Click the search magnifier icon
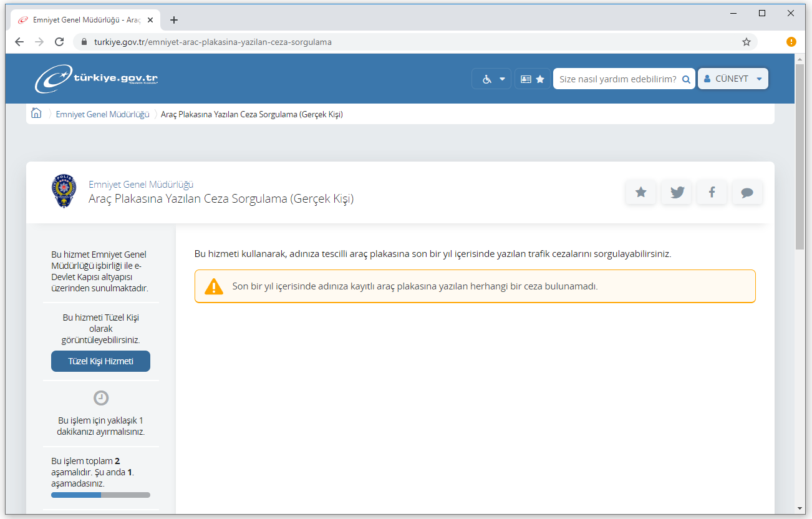This screenshot has width=812, height=519. 686,79
